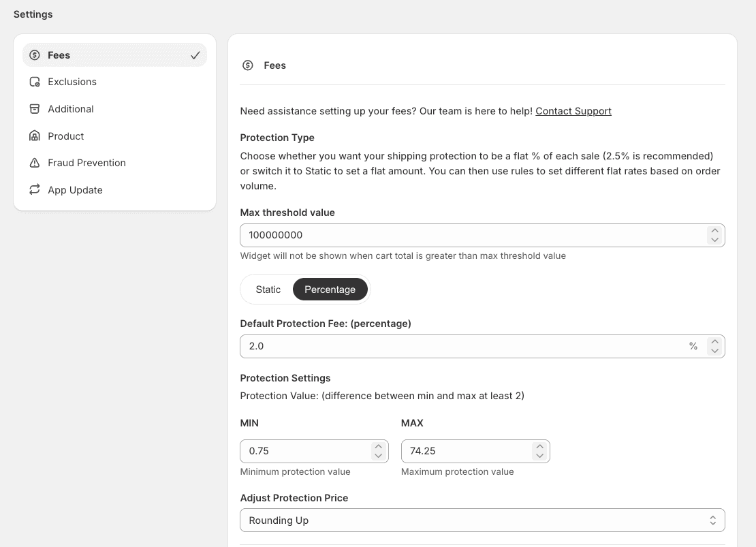Increment the MIN protection value

point(379,446)
